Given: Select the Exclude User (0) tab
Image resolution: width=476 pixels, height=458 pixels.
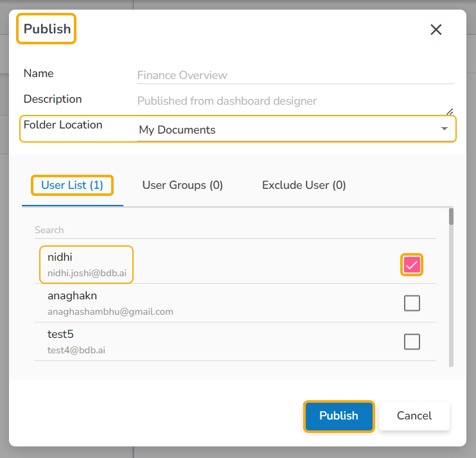Looking at the screenshot, I should pyautogui.click(x=304, y=185).
